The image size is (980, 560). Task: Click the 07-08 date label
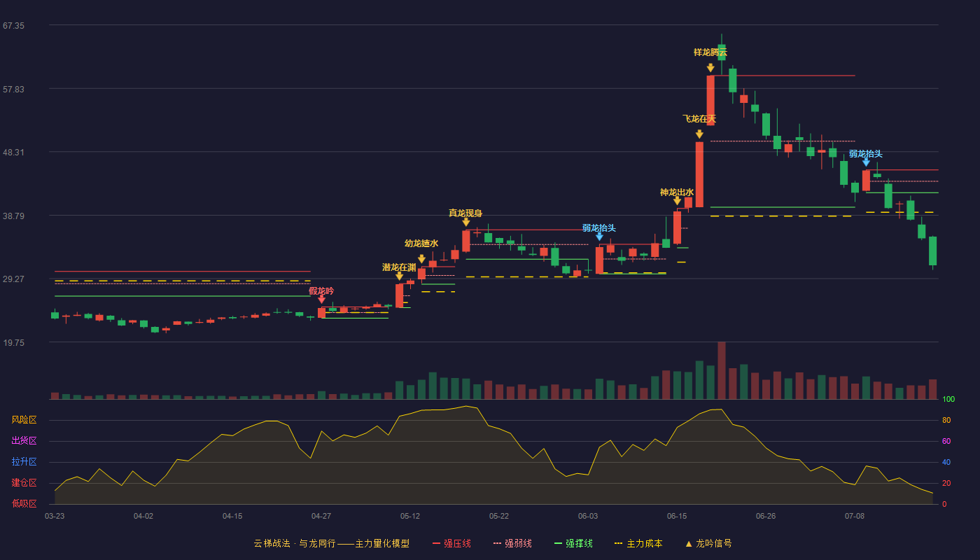pos(855,516)
